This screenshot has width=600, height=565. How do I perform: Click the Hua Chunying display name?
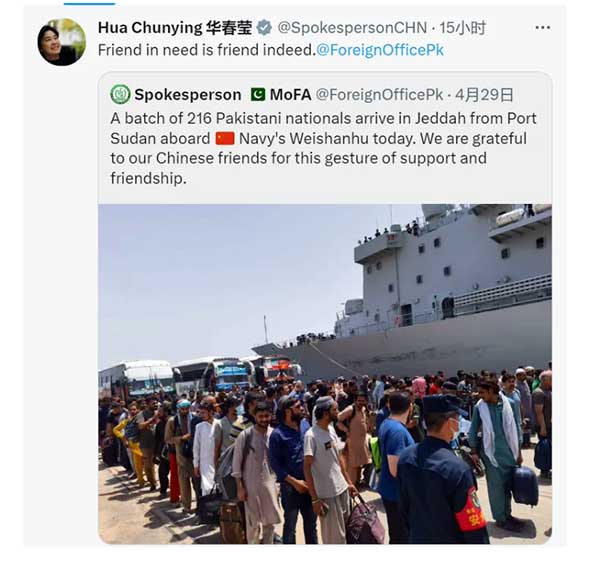tap(175, 28)
